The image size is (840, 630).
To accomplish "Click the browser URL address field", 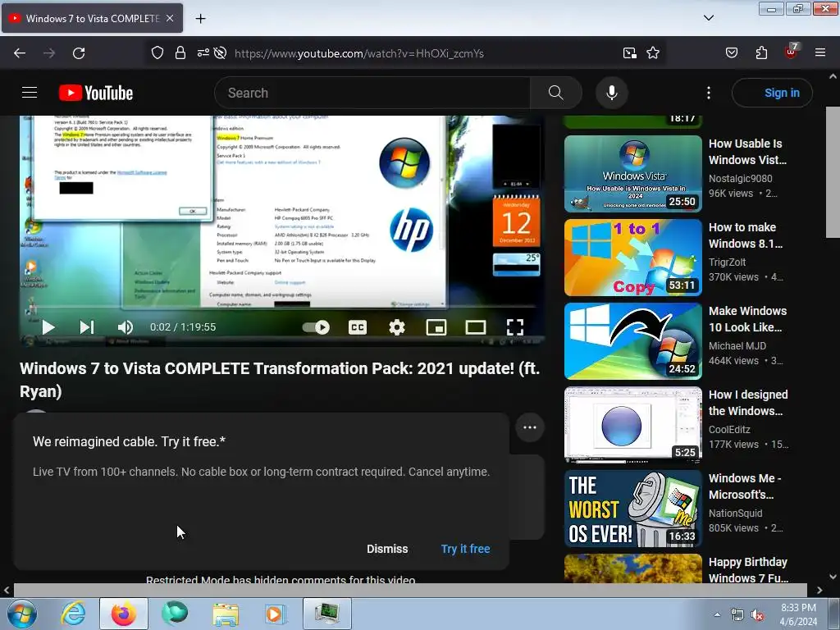I will (423, 53).
